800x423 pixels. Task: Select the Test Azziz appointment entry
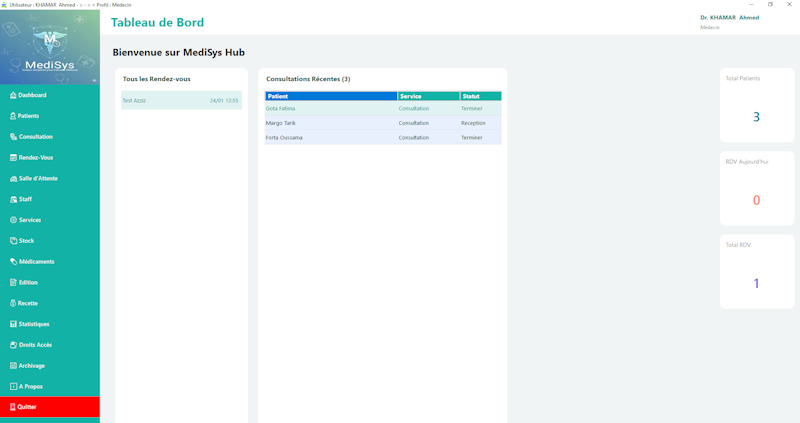[x=180, y=101]
